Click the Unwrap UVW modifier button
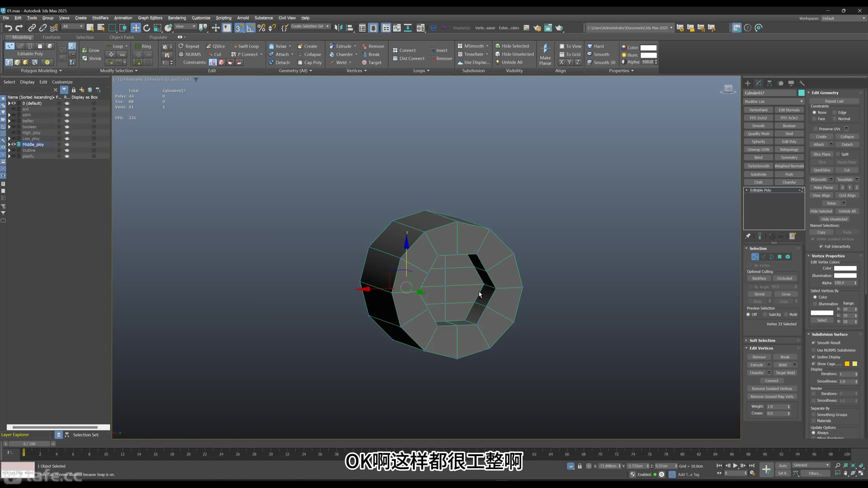868x488 pixels. click(x=758, y=149)
